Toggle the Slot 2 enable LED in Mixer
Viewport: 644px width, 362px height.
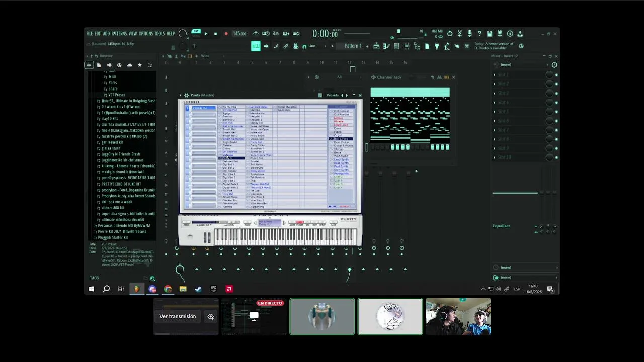coord(556,84)
